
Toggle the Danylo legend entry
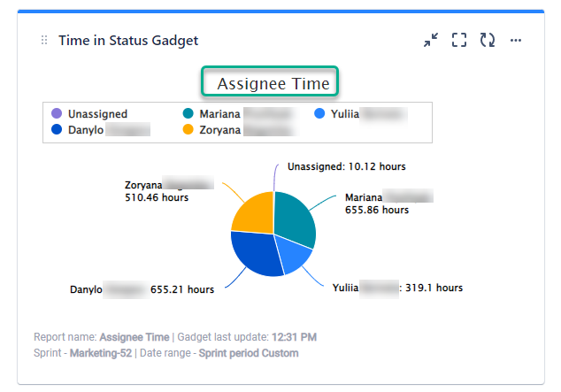[101, 129]
